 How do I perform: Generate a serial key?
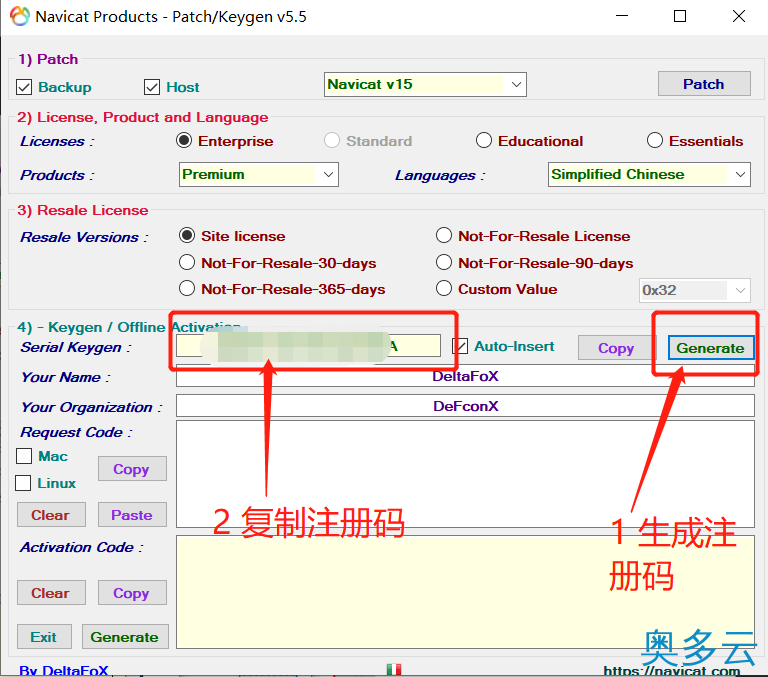tap(711, 348)
